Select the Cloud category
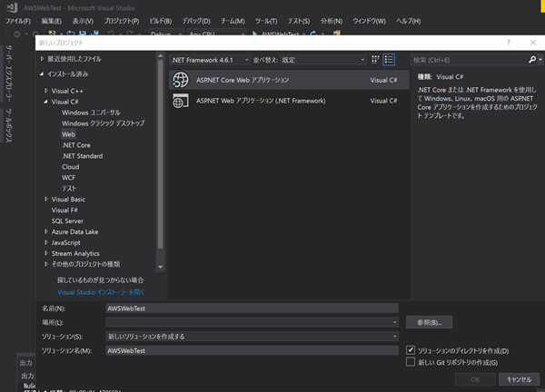The image size is (545, 392). (x=71, y=167)
